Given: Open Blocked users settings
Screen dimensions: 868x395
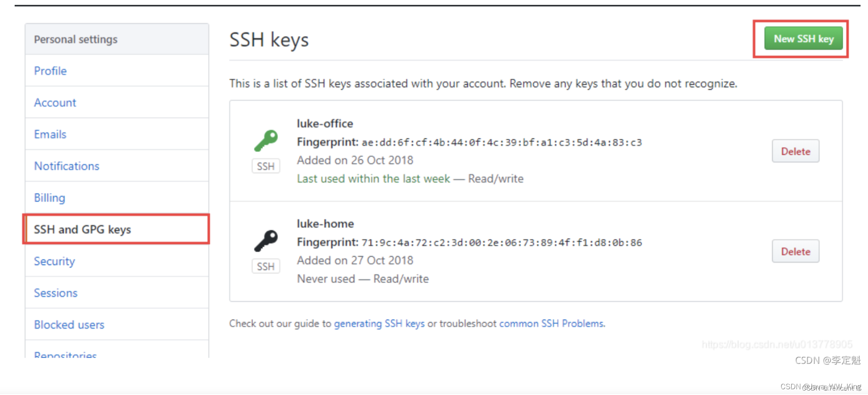Looking at the screenshot, I should (x=69, y=325).
